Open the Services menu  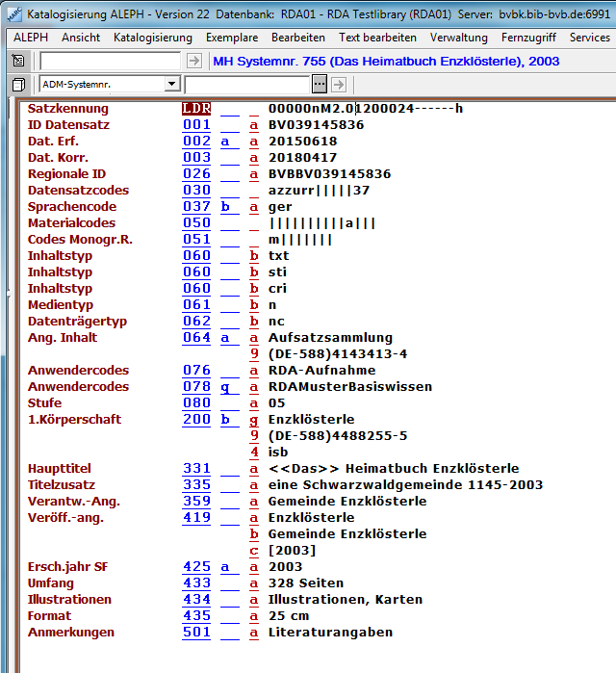589,38
